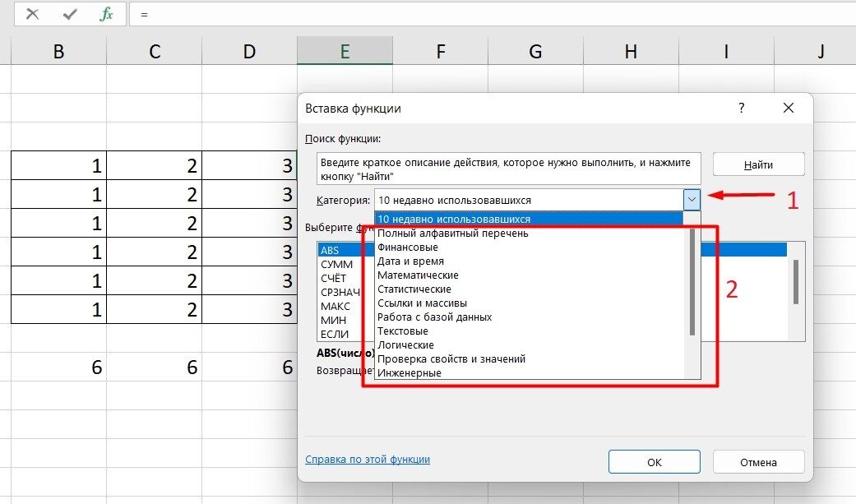Click first table row cell in column C
The height and width of the screenshot is (504, 856).
pos(154,165)
